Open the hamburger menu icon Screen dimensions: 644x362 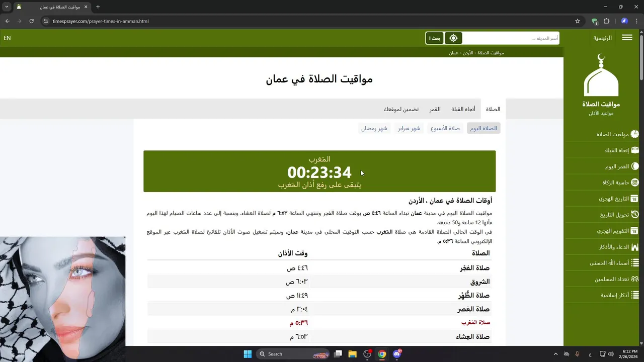click(627, 38)
